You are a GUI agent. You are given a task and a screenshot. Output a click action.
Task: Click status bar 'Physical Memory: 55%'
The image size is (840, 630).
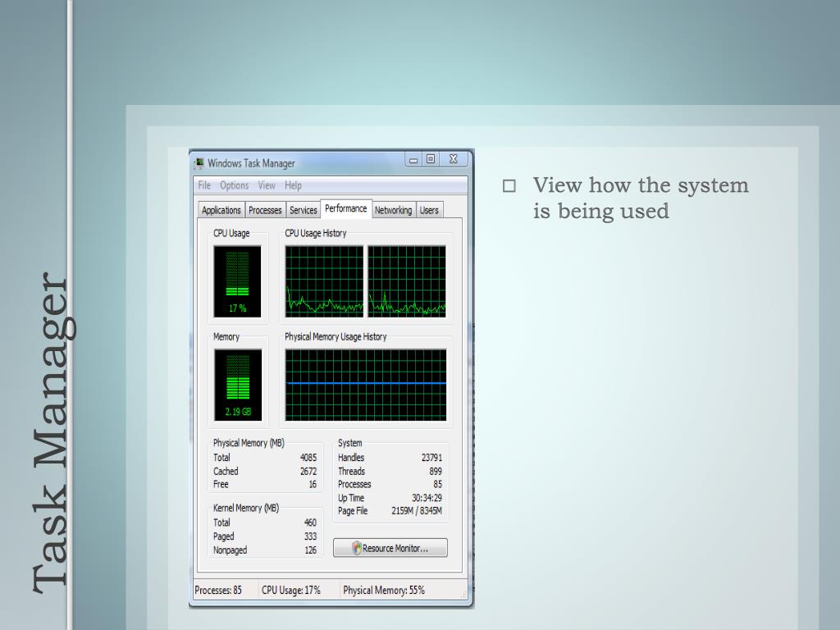(x=384, y=591)
